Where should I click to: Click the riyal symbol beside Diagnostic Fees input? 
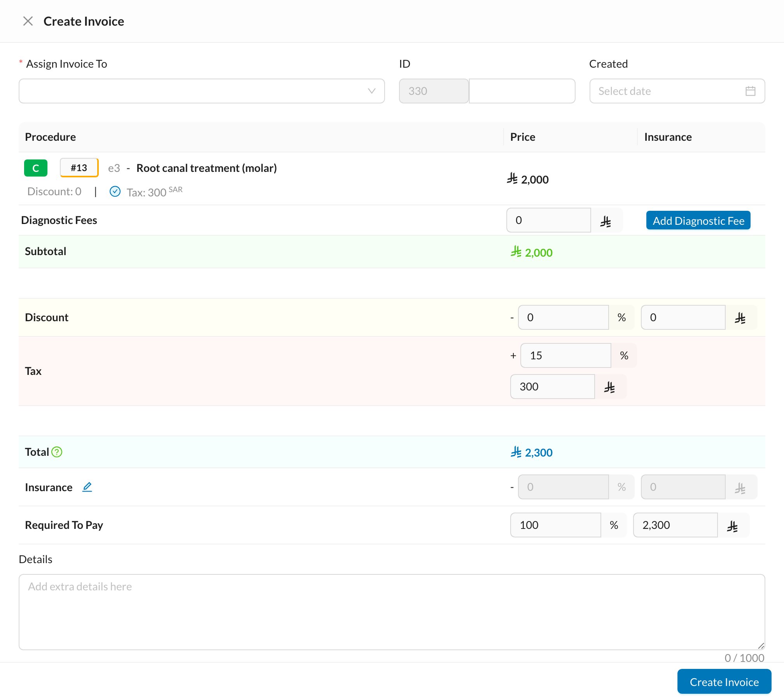(606, 221)
